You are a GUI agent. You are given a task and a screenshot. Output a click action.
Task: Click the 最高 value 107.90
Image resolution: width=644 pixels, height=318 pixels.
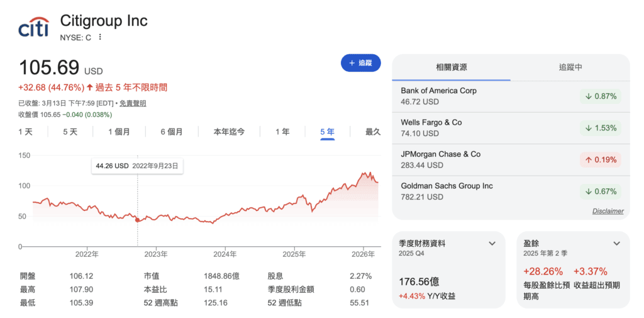coord(81,290)
